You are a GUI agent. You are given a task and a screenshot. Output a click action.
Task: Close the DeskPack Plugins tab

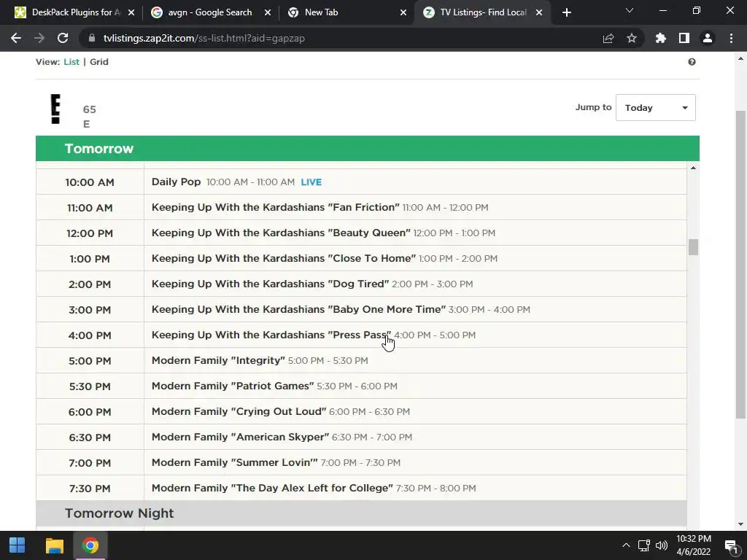click(x=131, y=12)
